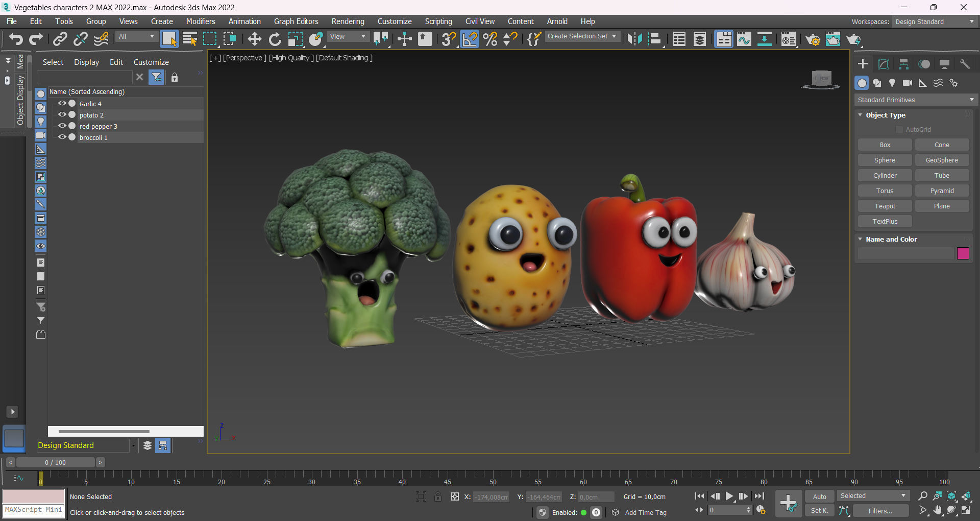
Task: Click the Render Production teapot icon
Action: (x=853, y=39)
